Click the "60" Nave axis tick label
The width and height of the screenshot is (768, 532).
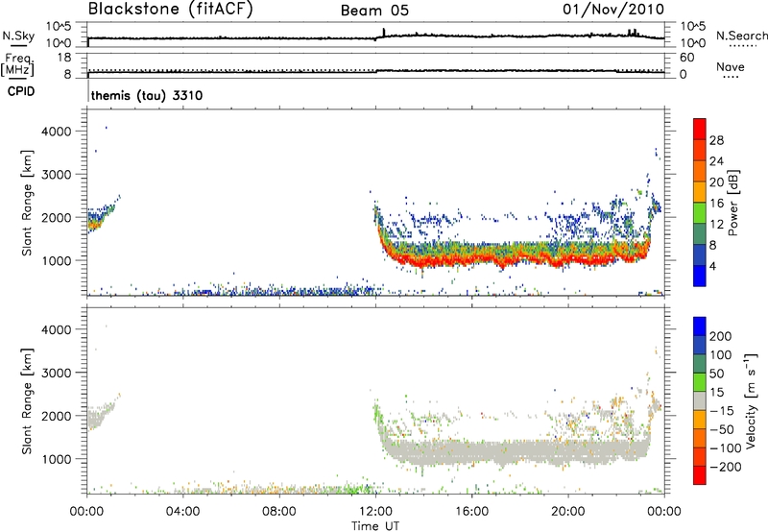pyautogui.click(x=686, y=58)
